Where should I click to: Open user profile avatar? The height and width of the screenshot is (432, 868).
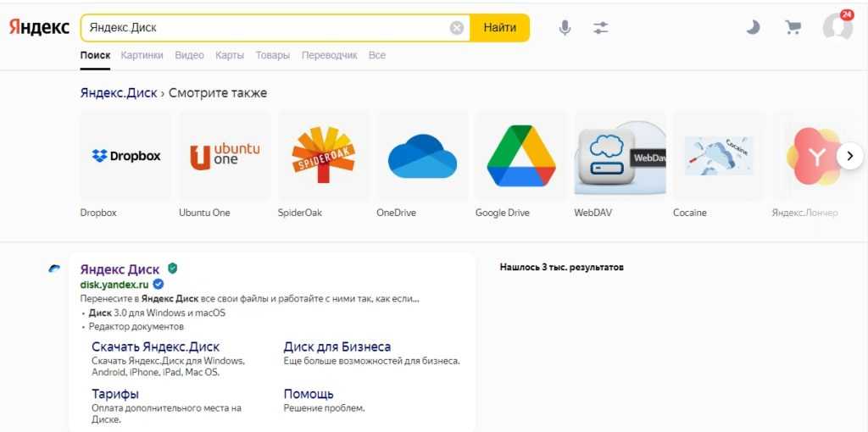point(837,27)
